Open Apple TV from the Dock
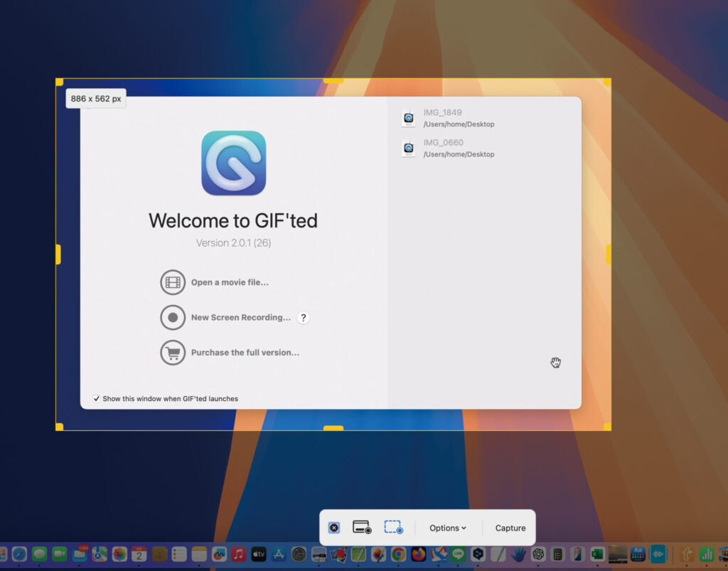The width and height of the screenshot is (728, 571). [259, 554]
